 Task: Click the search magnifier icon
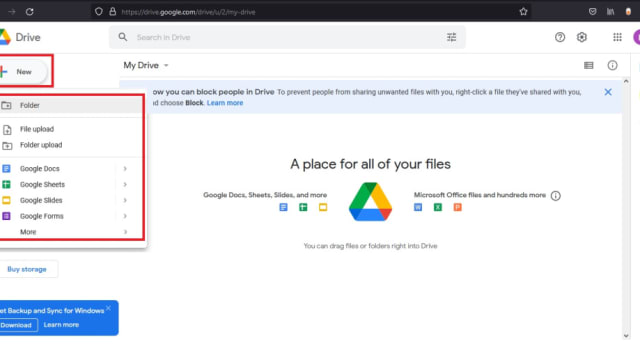coord(122,37)
